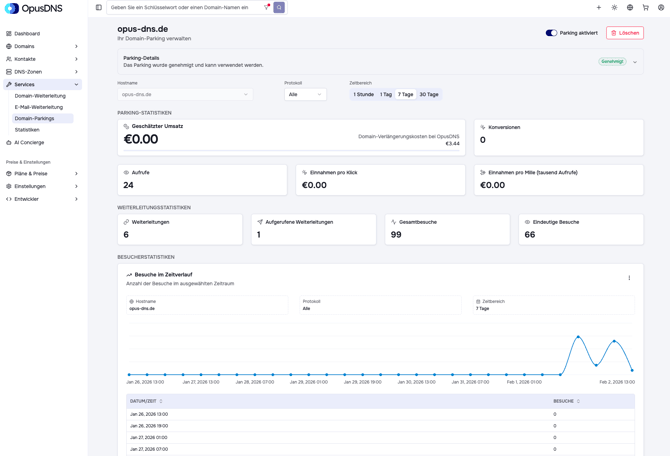Expand the Einstellungen sidebar chevron
This screenshot has width=670, height=456.
click(x=76, y=186)
